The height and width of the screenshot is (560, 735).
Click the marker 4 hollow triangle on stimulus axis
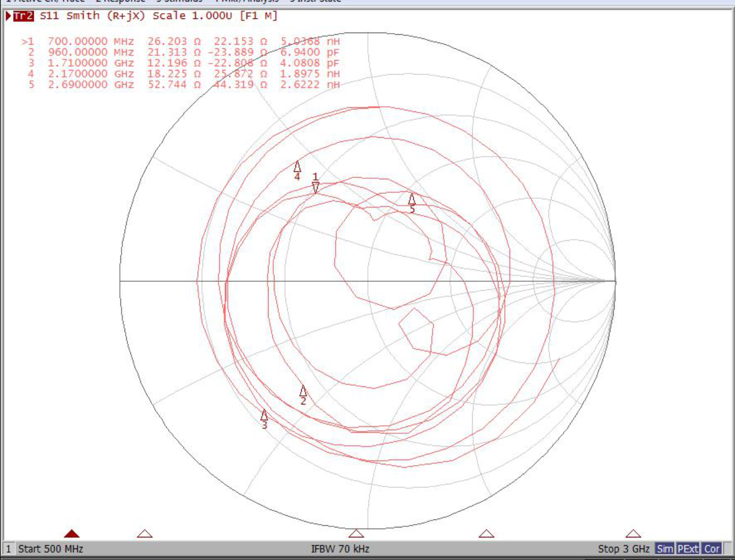[x=486, y=534]
